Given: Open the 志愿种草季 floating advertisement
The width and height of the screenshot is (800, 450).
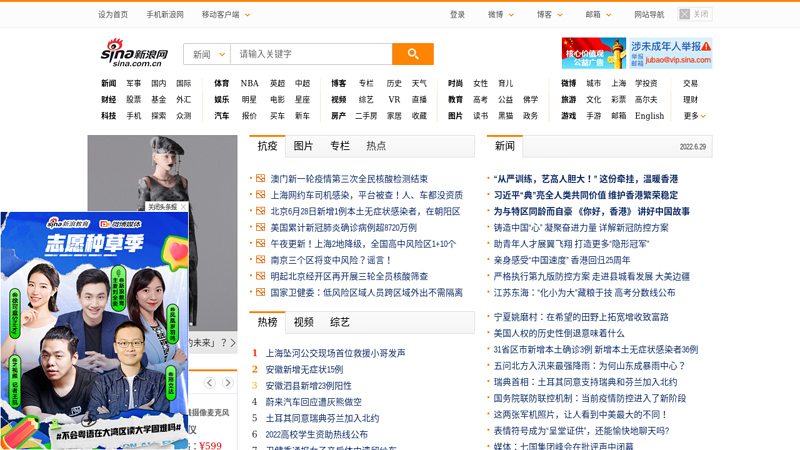Looking at the screenshot, I should pyautogui.click(x=94, y=331).
